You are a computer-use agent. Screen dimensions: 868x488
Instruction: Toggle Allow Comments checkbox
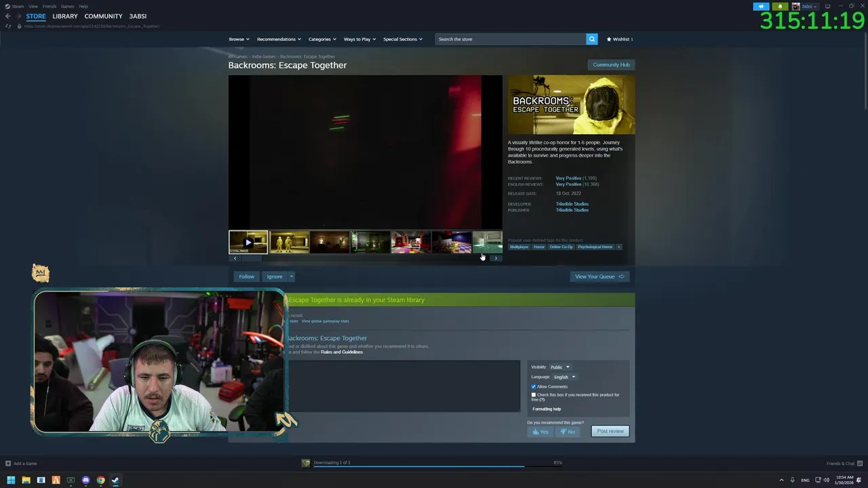click(534, 386)
